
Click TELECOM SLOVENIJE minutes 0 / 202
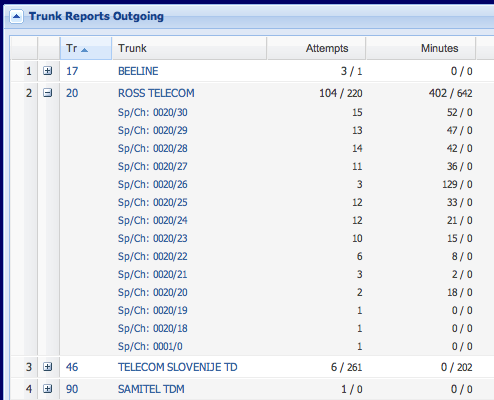[x=456, y=367]
